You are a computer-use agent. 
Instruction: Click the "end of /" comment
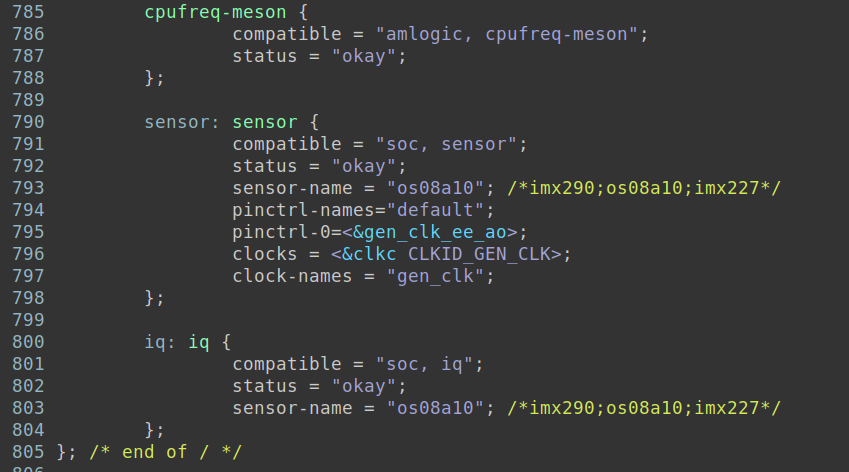click(x=165, y=452)
